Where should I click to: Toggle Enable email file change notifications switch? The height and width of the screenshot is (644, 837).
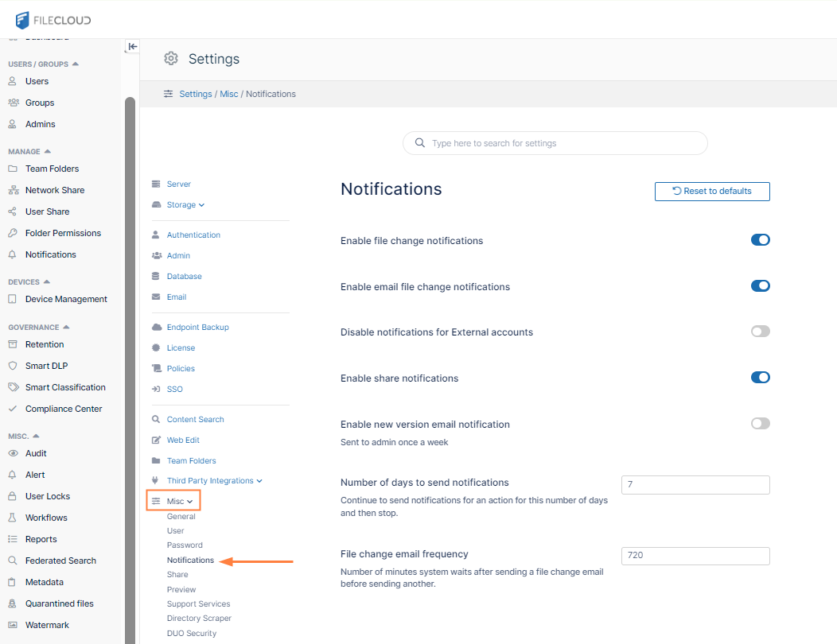click(x=760, y=286)
